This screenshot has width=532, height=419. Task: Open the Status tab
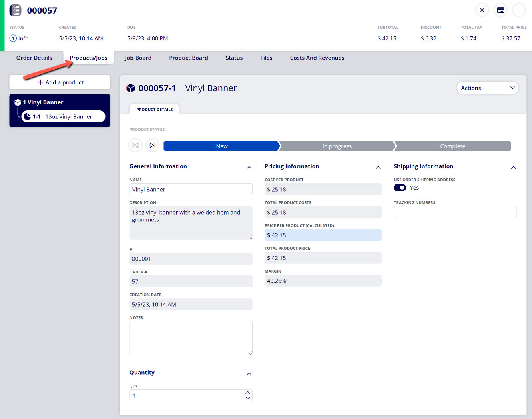(234, 58)
